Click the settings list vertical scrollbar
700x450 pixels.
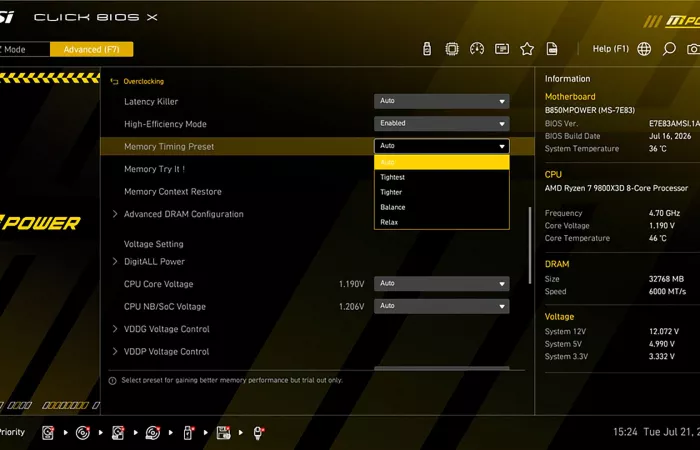coord(530,245)
